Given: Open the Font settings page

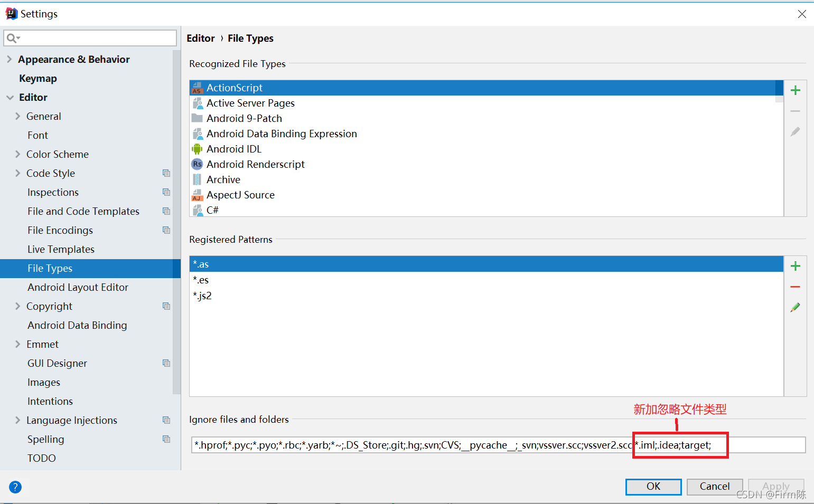Looking at the screenshot, I should click(38, 135).
